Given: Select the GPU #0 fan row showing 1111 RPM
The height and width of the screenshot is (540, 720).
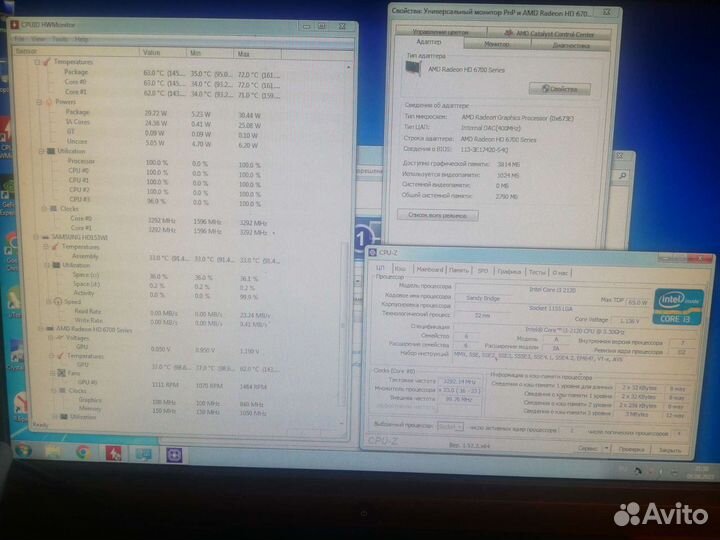Looking at the screenshot, I should (179, 384).
